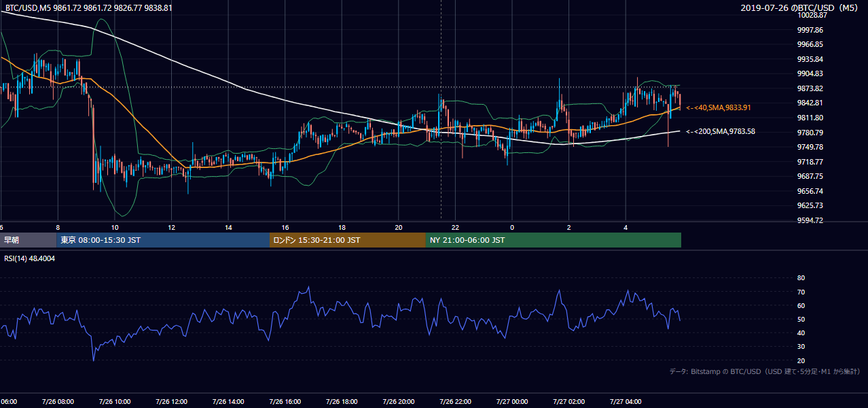Select the 9966.85 price axis label

coord(810,44)
